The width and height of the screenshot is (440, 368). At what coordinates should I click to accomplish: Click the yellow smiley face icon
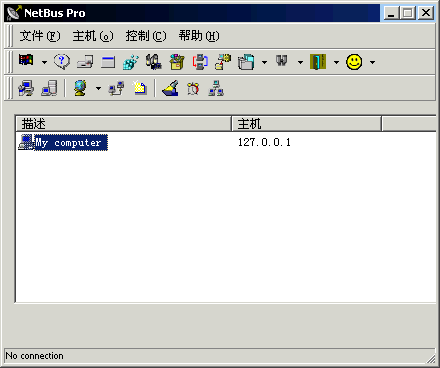point(354,62)
